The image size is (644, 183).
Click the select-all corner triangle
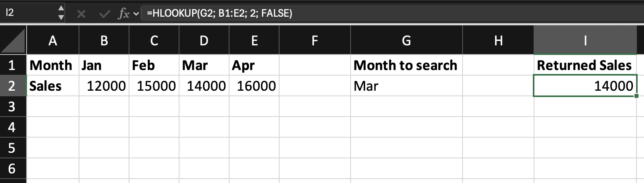(x=13, y=40)
